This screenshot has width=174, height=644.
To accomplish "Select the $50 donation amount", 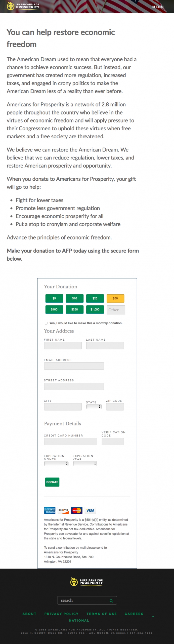I will 115,298.
